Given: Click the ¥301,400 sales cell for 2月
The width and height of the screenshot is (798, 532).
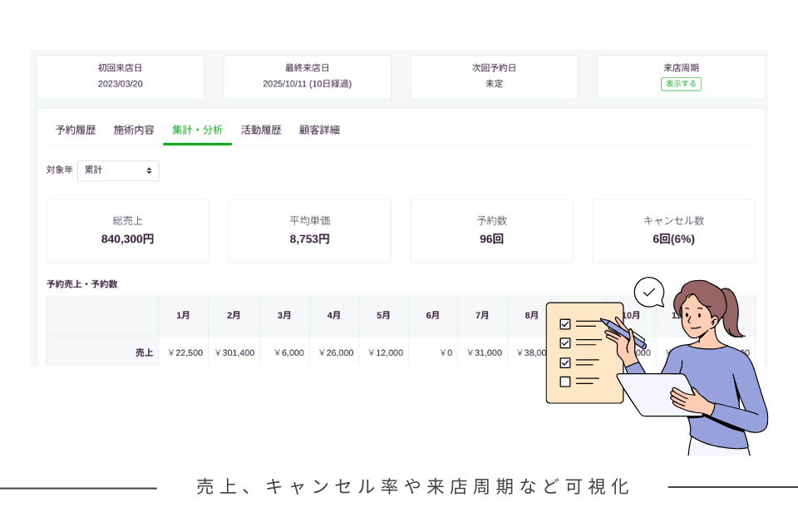Looking at the screenshot, I should click(x=234, y=352).
